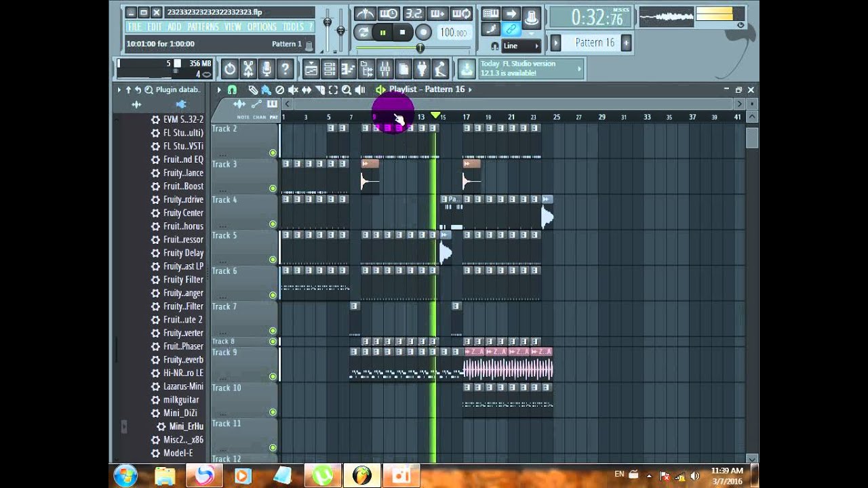Select Fruity Delay in plugin browser

(183, 253)
